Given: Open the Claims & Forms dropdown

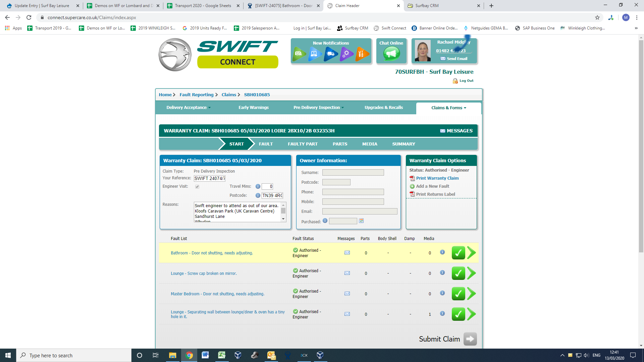Looking at the screenshot, I should pos(448,108).
